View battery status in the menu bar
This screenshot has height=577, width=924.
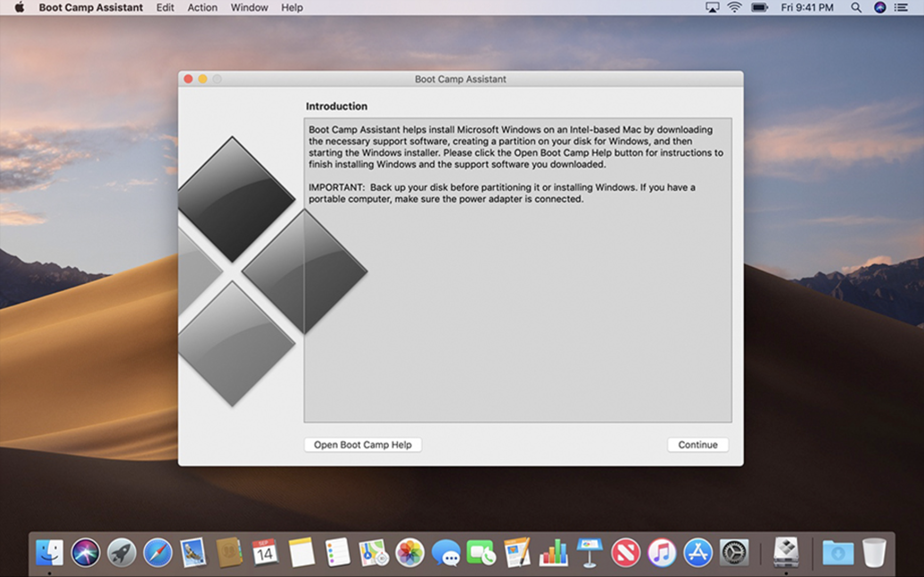[x=758, y=7]
